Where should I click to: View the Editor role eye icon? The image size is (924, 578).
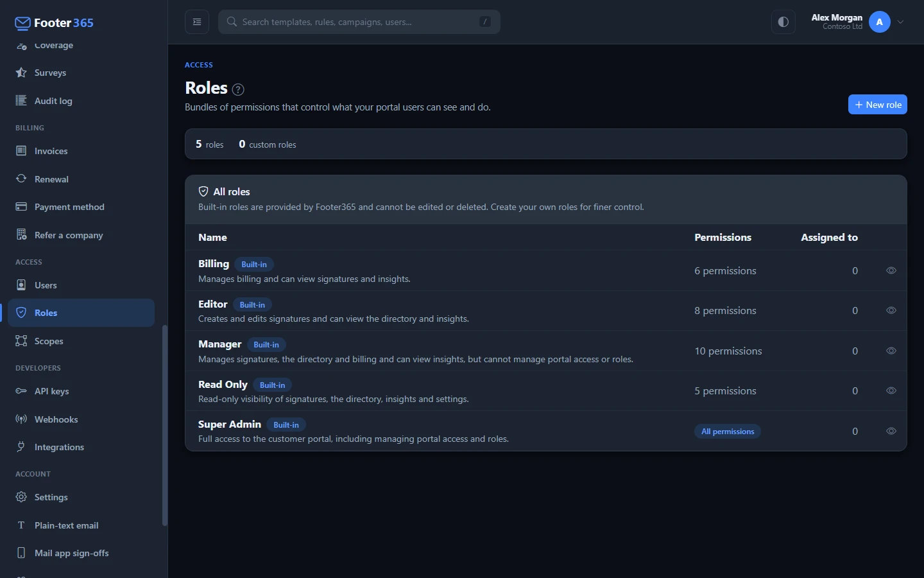pyautogui.click(x=891, y=310)
